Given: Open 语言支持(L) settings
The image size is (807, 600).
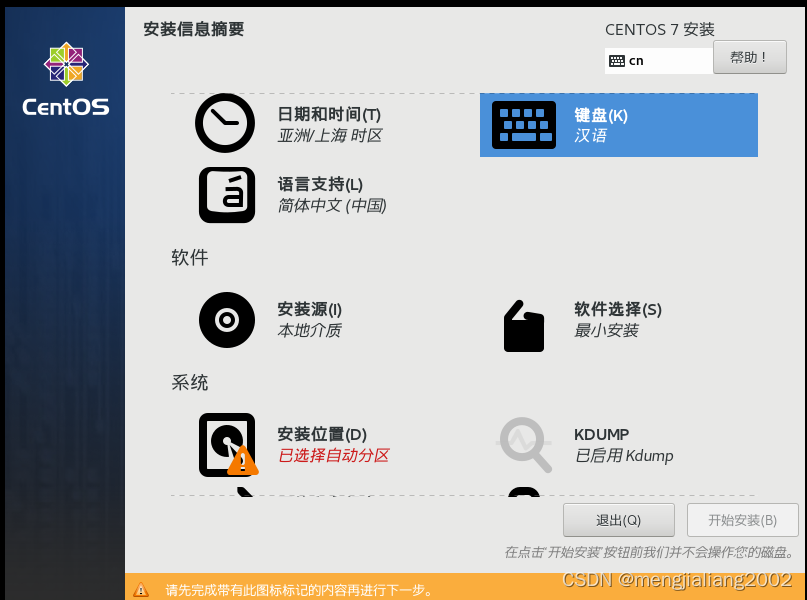Looking at the screenshot, I should click(x=320, y=184).
